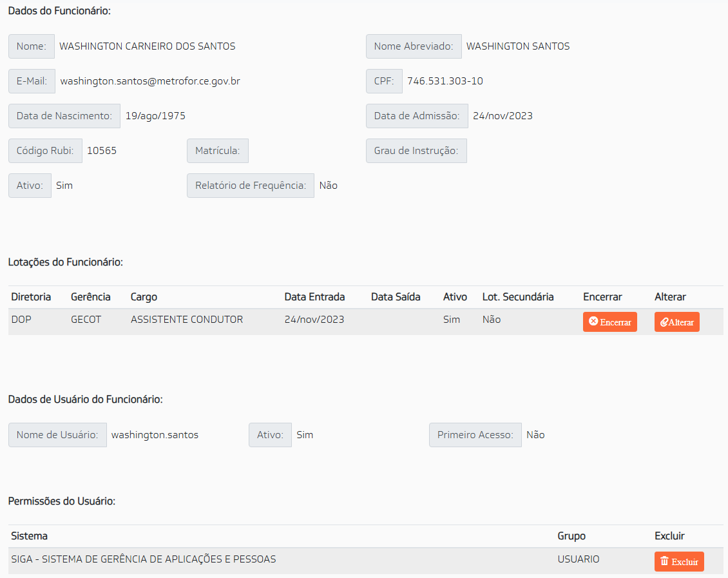Click the Nome de Usuário label
Screen dimensions: 728x578
[x=57, y=435]
